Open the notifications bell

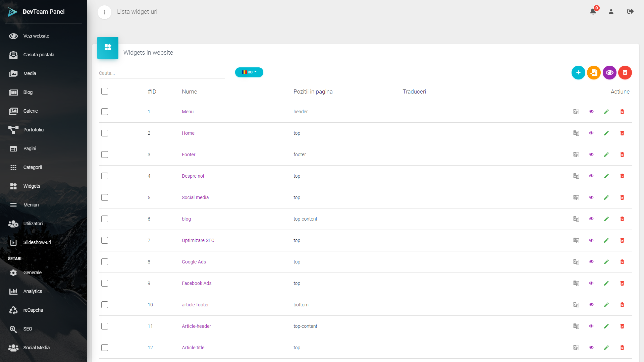pyautogui.click(x=593, y=11)
